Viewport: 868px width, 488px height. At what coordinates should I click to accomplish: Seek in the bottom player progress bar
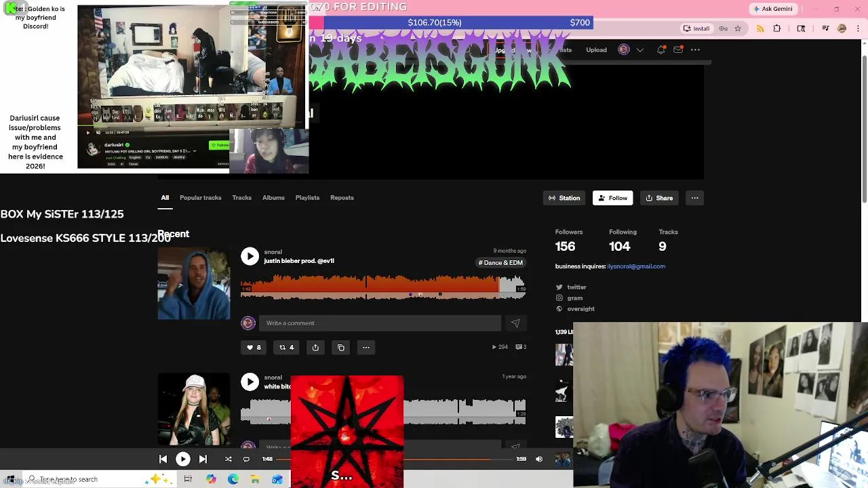pos(394,460)
